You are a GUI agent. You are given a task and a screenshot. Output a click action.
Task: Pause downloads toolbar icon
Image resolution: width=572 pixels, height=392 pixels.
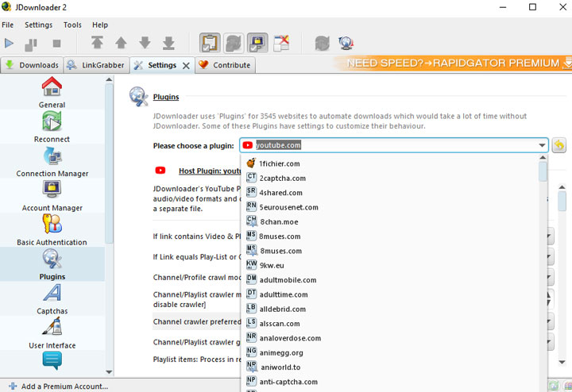tap(31, 44)
